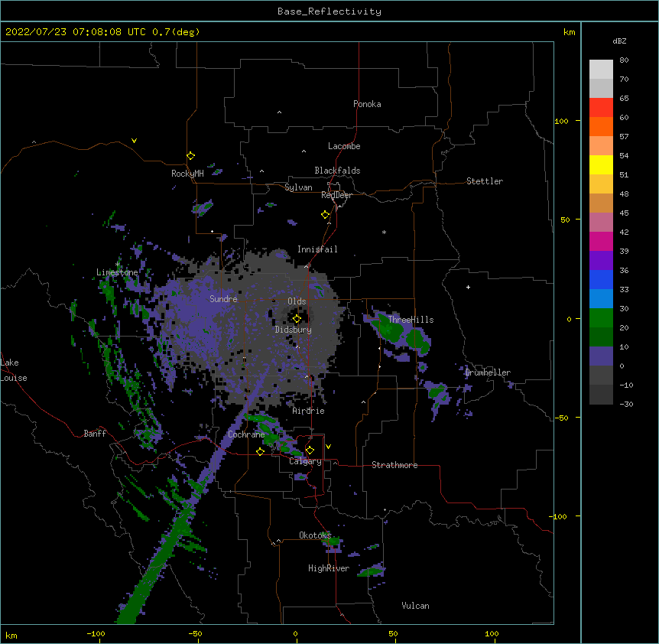The width and height of the screenshot is (659, 644).
Task: Click the HighRiver label
Action: click(x=329, y=568)
